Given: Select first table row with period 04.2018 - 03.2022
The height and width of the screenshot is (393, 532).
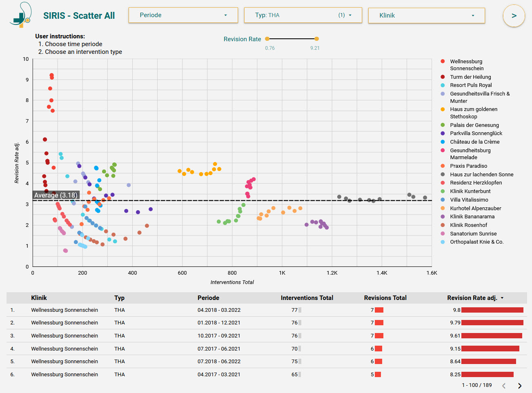Looking at the screenshot, I should 219,310.
